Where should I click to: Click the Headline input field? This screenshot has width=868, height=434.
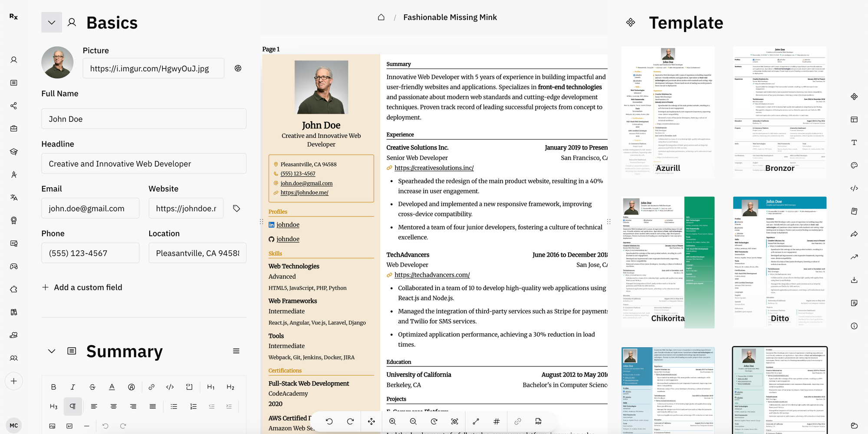144,163
